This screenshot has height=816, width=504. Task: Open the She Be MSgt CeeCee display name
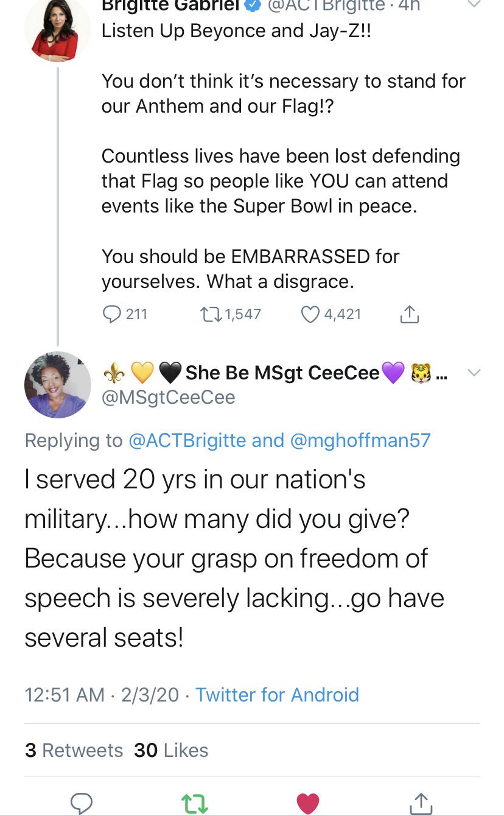tap(282, 372)
